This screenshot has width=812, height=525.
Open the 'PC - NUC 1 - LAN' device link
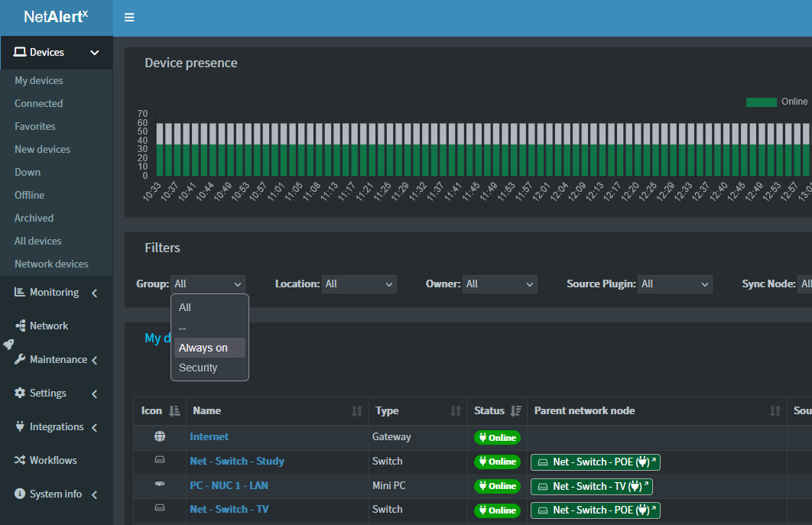coord(229,485)
